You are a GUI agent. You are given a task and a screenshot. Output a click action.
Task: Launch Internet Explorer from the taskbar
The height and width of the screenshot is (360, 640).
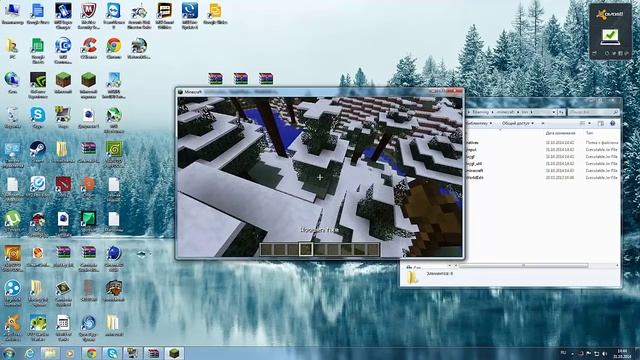(29, 353)
